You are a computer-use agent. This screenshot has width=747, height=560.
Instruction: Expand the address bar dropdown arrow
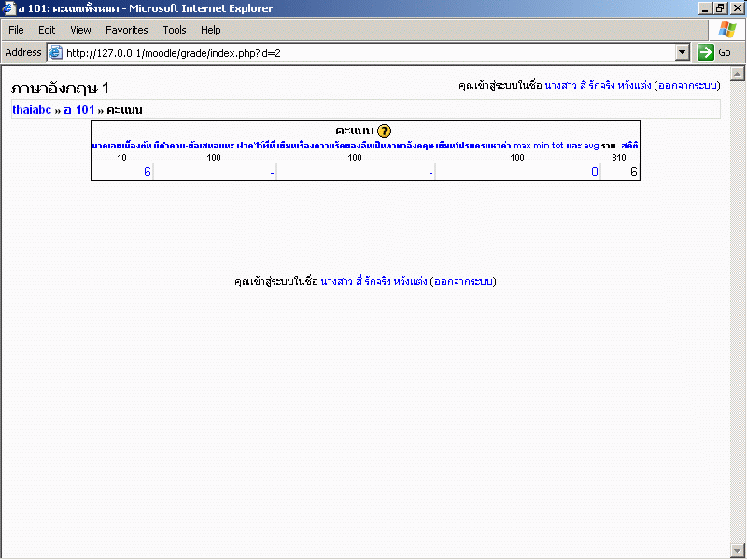click(x=683, y=53)
